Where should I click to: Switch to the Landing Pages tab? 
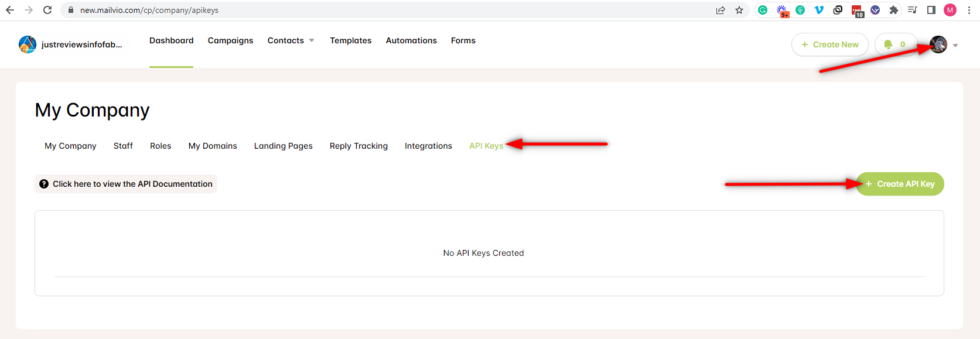tap(283, 146)
